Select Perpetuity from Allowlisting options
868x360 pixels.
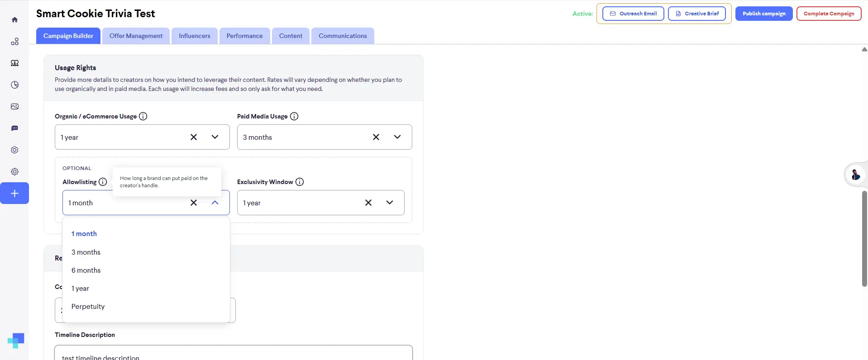coord(146,307)
